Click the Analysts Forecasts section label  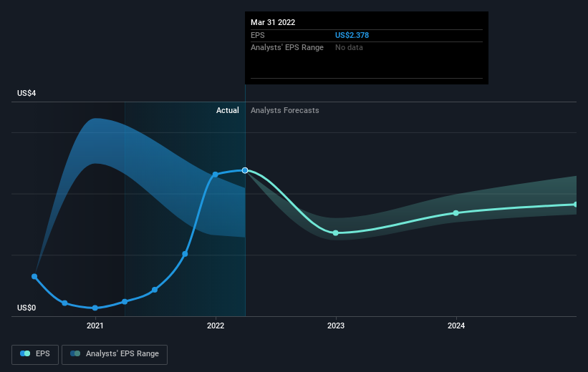pyautogui.click(x=284, y=110)
